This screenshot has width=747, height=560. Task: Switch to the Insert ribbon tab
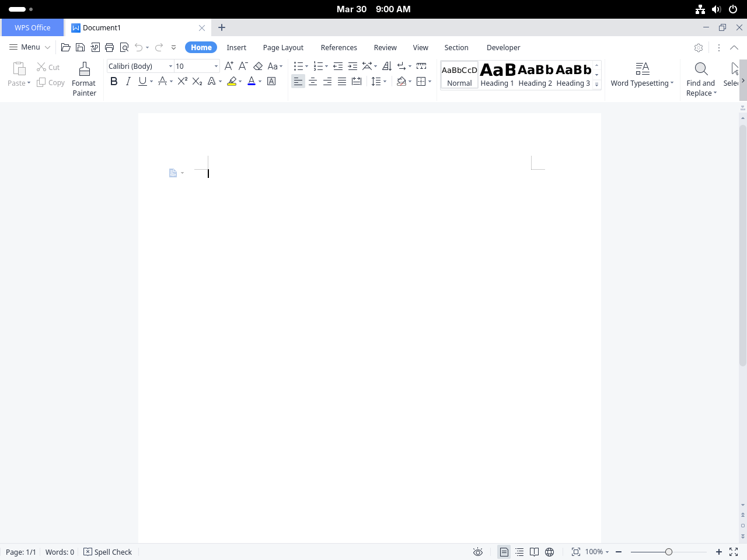tap(236, 47)
